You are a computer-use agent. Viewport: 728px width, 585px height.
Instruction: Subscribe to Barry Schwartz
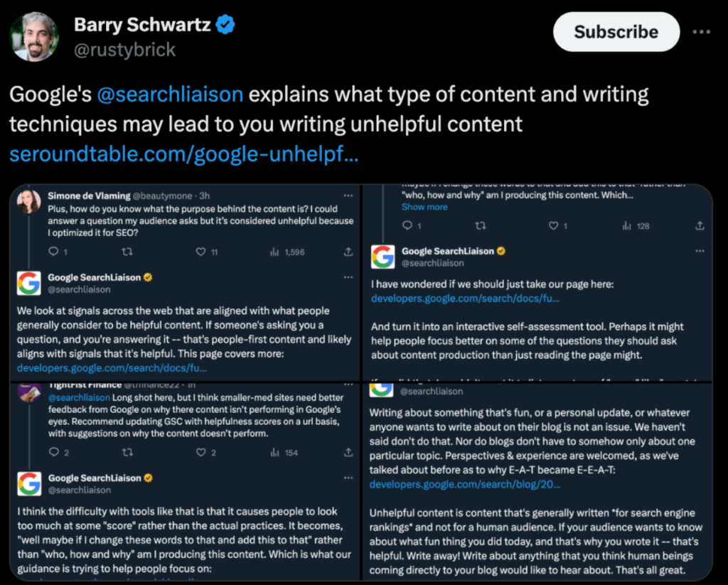(x=616, y=31)
